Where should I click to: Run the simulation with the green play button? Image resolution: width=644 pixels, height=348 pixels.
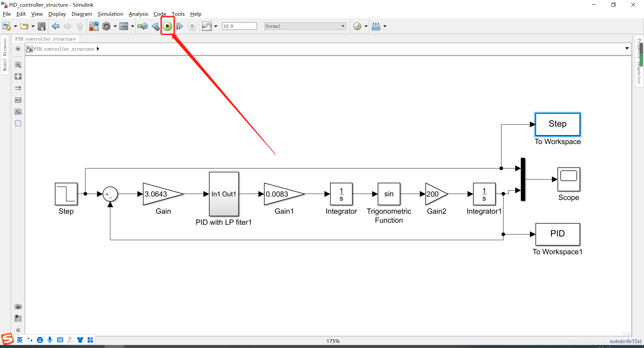click(x=167, y=26)
